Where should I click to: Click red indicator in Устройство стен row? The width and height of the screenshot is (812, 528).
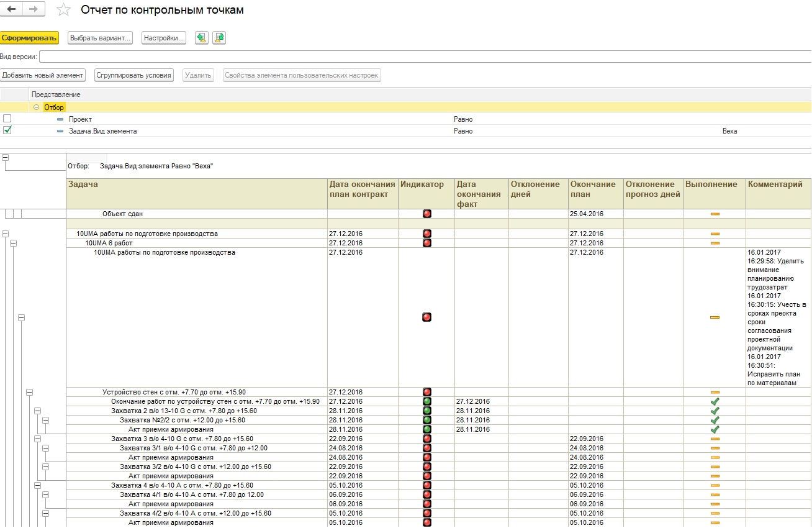426,392
